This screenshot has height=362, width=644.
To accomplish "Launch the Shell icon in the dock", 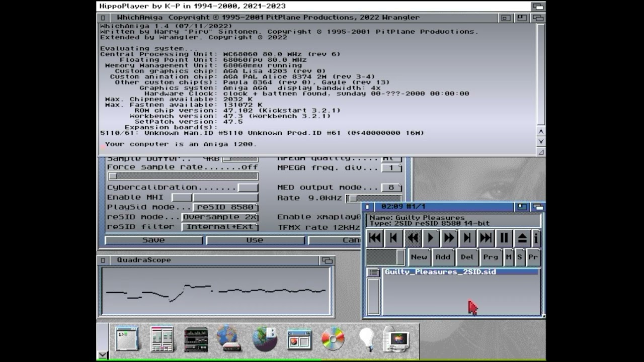I will tap(127, 339).
